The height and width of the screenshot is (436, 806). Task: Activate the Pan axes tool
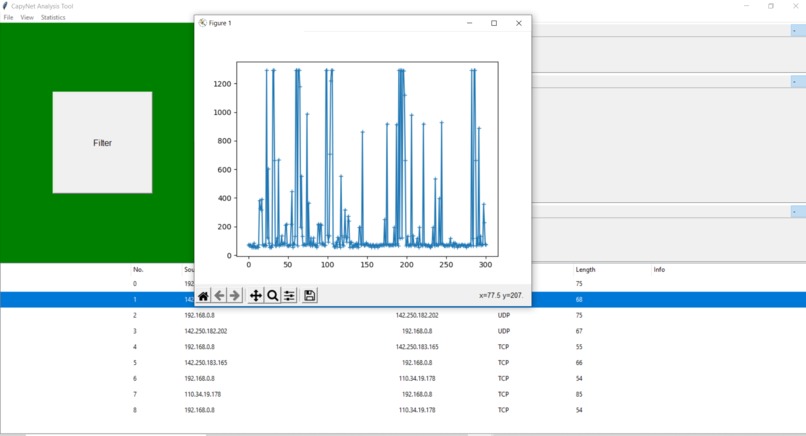tap(255, 296)
